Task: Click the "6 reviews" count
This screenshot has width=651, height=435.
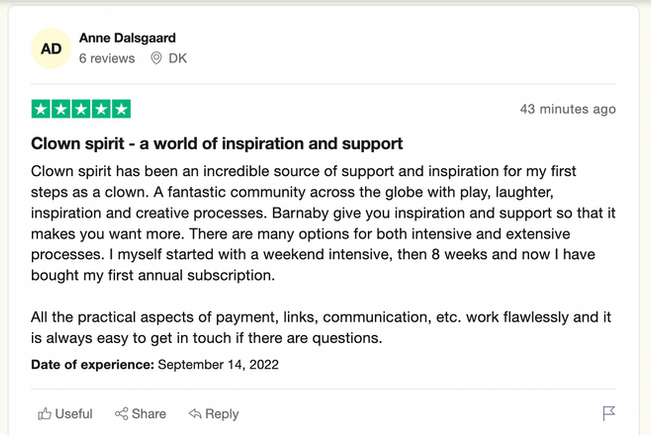Action: click(x=107, y=59)
